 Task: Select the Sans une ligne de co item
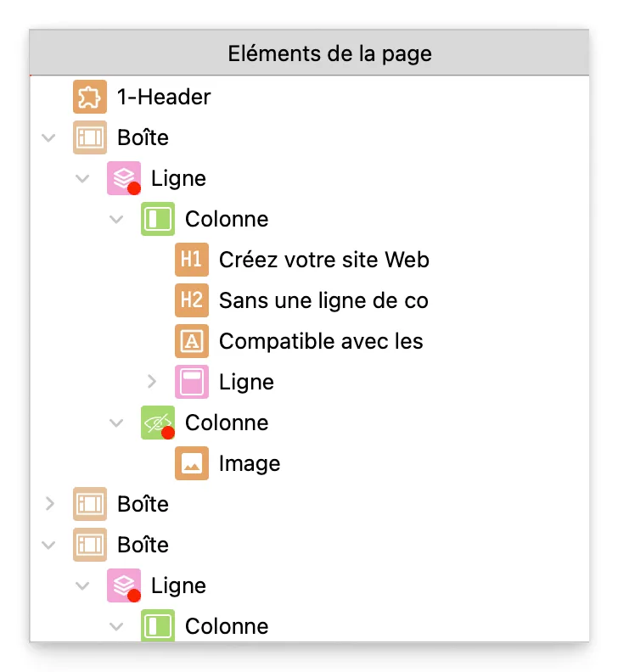pos(323,300)
